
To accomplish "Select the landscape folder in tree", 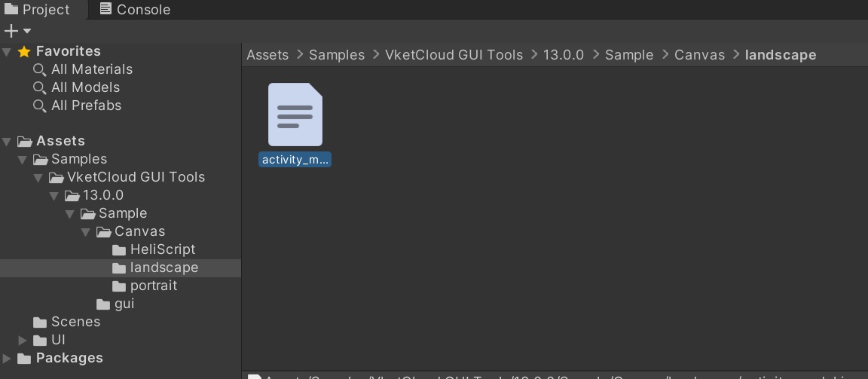I will point(164,267).
